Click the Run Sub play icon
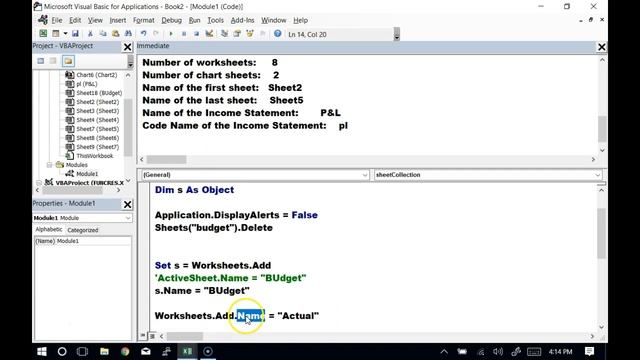640x360 pixels. click(171, 34)
